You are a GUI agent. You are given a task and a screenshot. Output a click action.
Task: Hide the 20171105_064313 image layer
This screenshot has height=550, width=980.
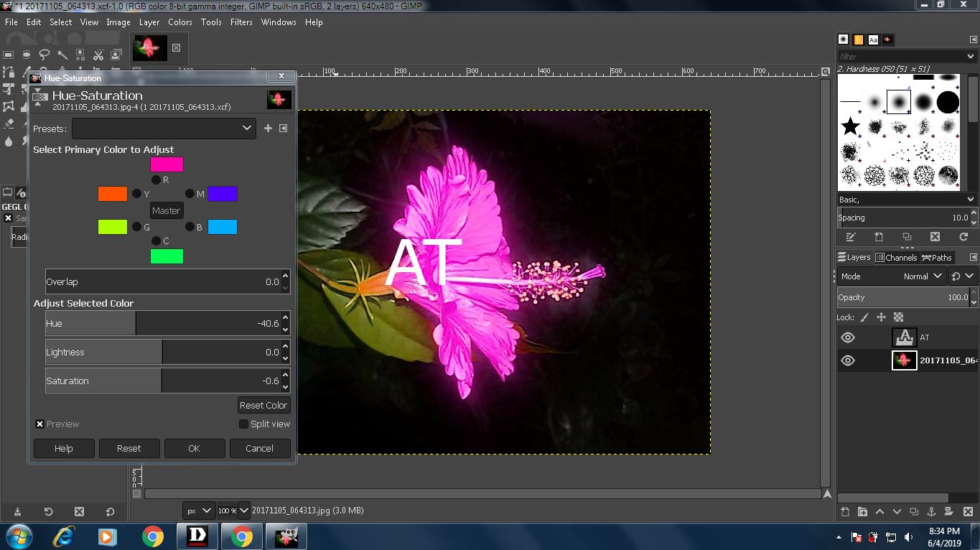(848, 360)
